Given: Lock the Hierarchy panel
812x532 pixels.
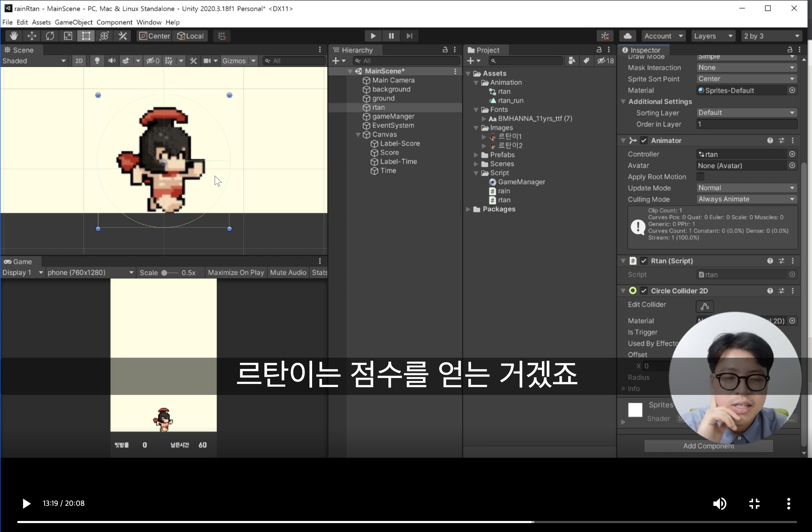Looking at the screenshot, I should tap(445, 50).
